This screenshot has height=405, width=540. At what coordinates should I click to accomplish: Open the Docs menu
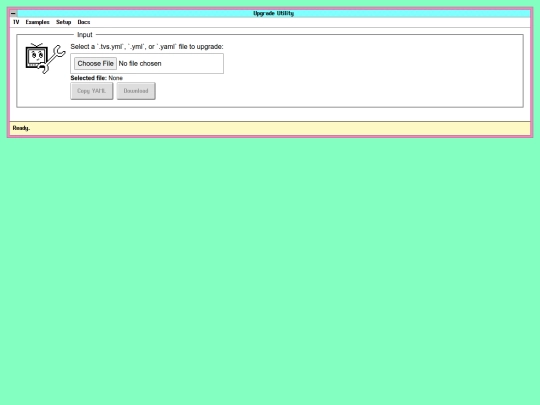pyautogui.click(x=84, y=22)
